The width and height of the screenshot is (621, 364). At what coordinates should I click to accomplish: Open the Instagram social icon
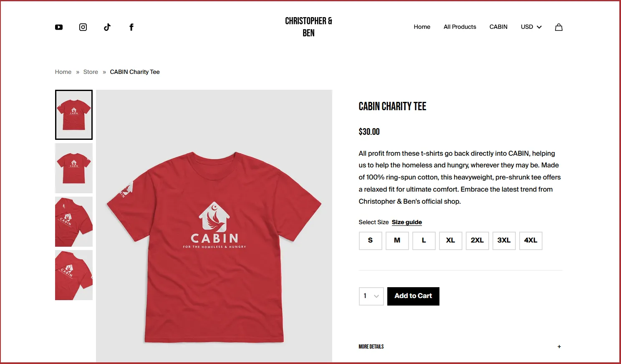[83, 27]
